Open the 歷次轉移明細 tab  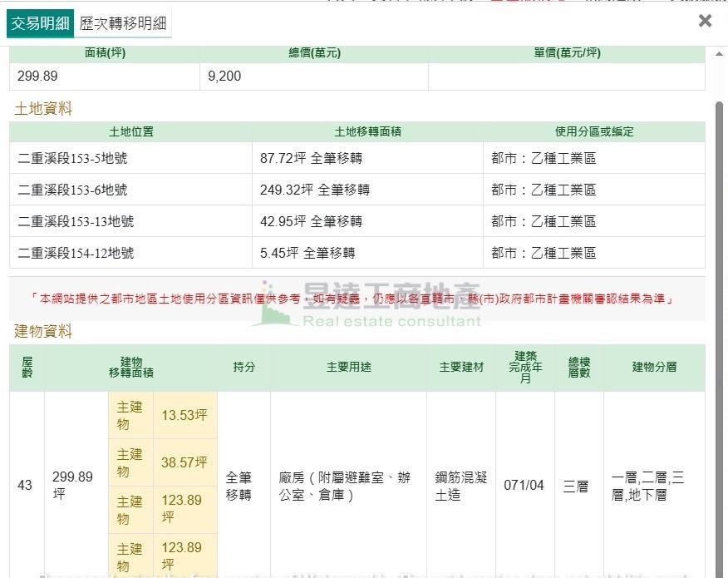point(123,23)
